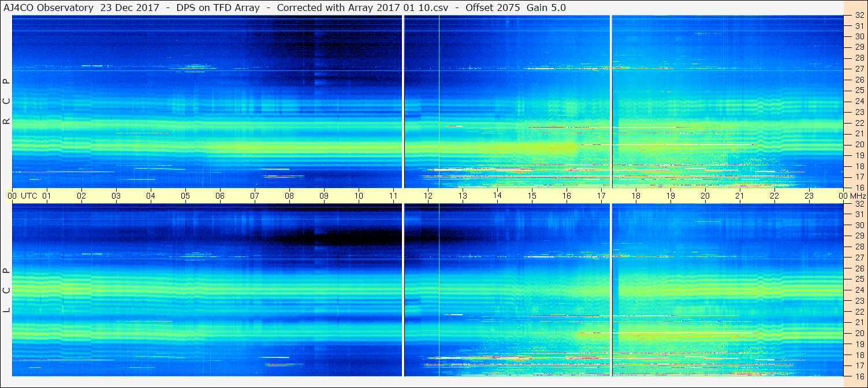Select the 16 hour tick on the time axis
Screen dimensions: 868x388
point(567,196)
